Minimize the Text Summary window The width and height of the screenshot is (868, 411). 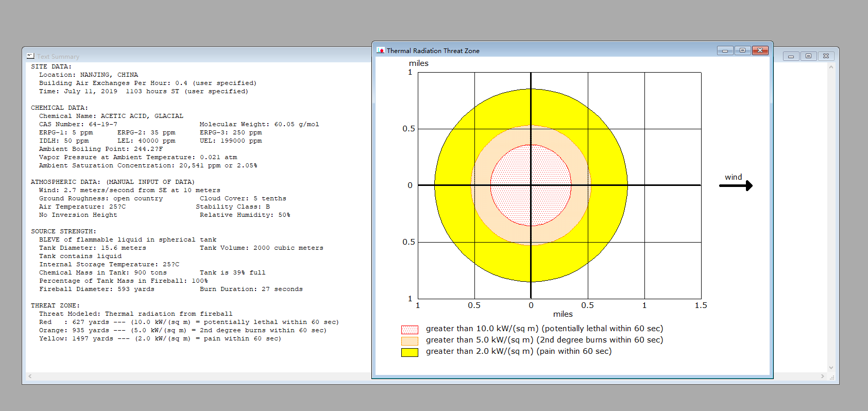point(791,56)
